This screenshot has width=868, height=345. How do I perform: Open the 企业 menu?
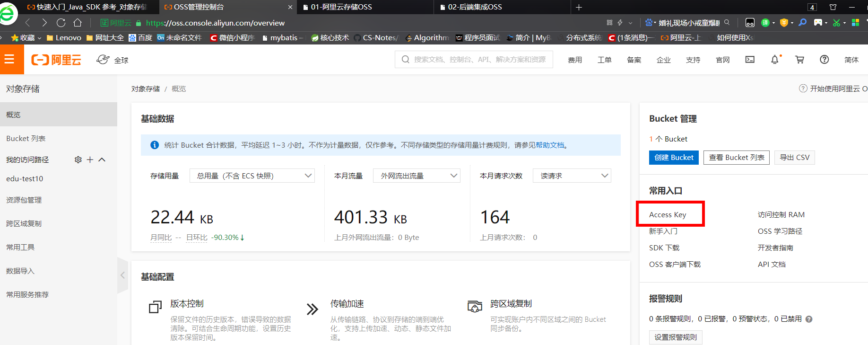click(x=664, y=60)
